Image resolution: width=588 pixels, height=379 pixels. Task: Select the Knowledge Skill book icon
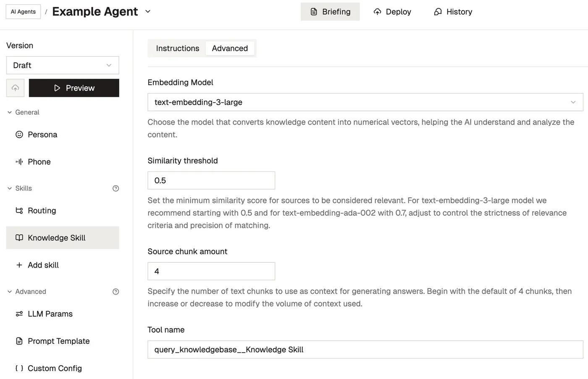point(18,237)
